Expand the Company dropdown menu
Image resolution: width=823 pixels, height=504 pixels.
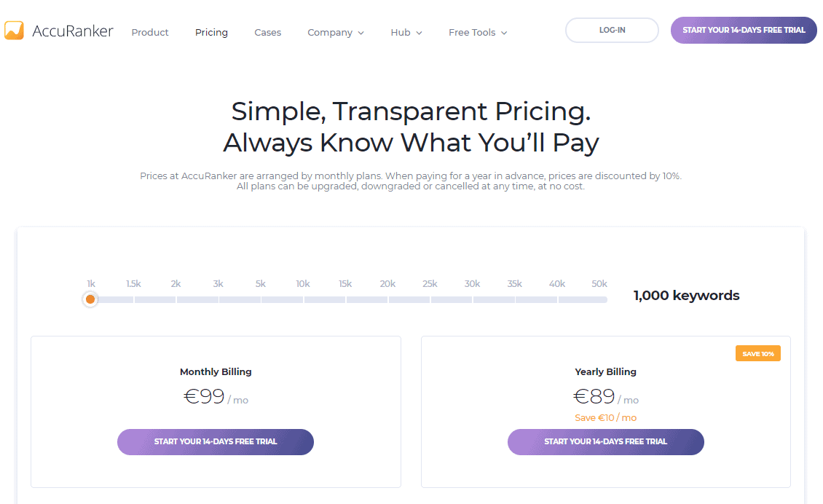[x=336, y=33]
